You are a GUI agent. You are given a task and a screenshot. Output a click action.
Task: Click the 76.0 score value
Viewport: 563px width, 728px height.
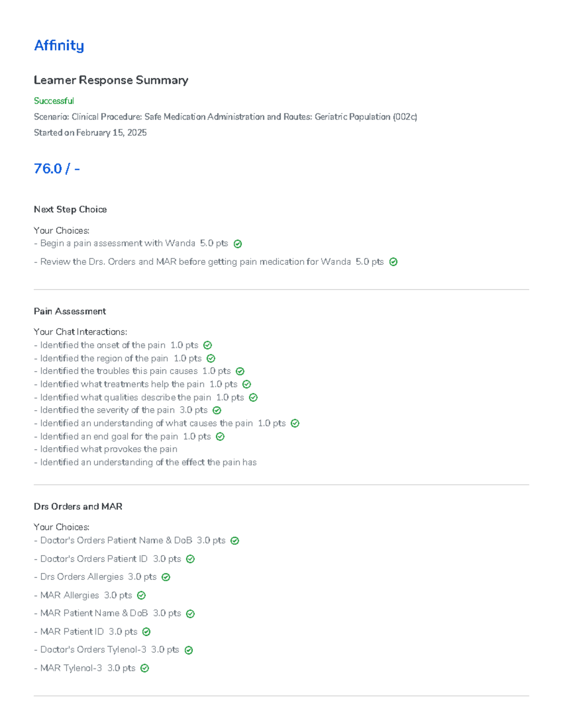48,168
